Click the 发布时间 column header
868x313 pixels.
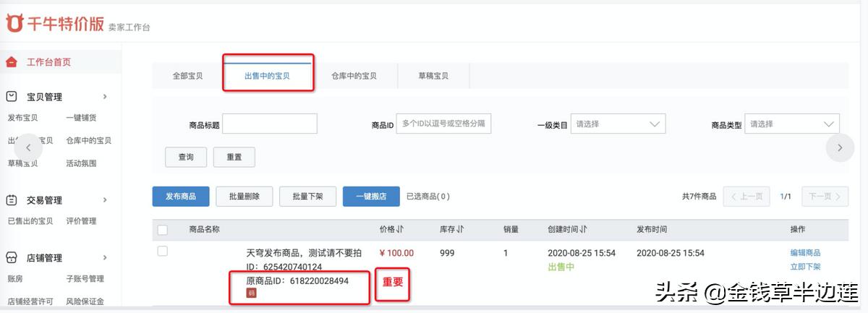click(x=652, y=229)
